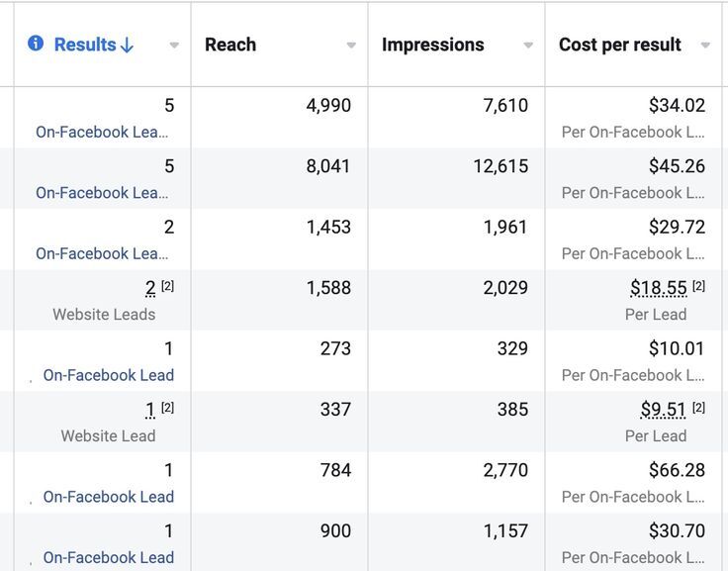Click footnote [2] next to $9.51 cost
The width and height of the screenshot is (728, 571).
click(x=698, y=407)
